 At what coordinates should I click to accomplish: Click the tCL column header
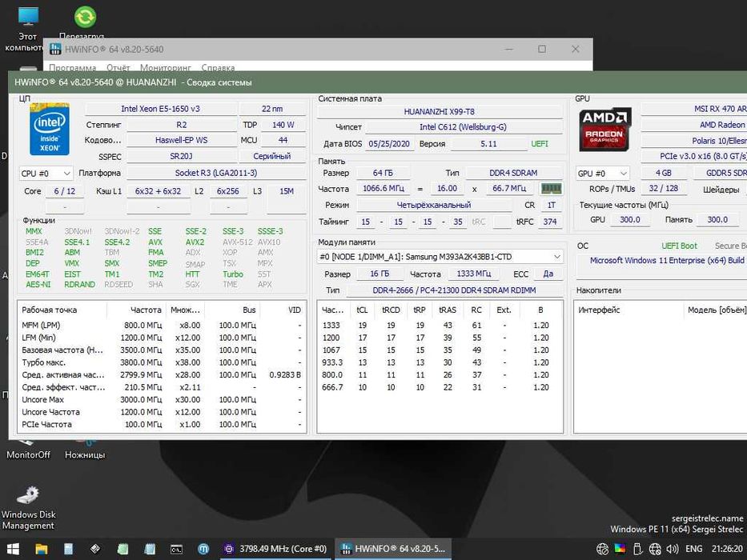pos(362,310)
